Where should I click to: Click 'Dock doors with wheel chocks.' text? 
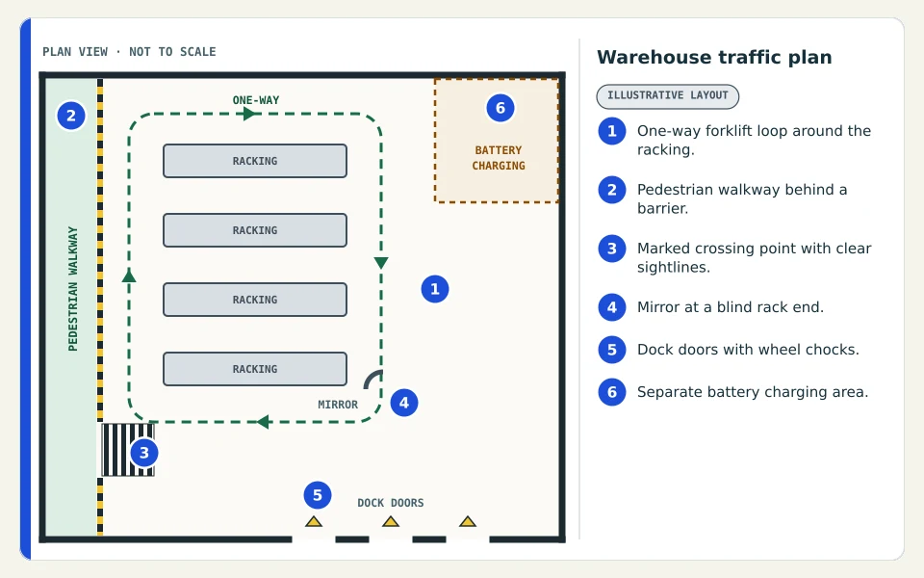(x=748, y=350)
